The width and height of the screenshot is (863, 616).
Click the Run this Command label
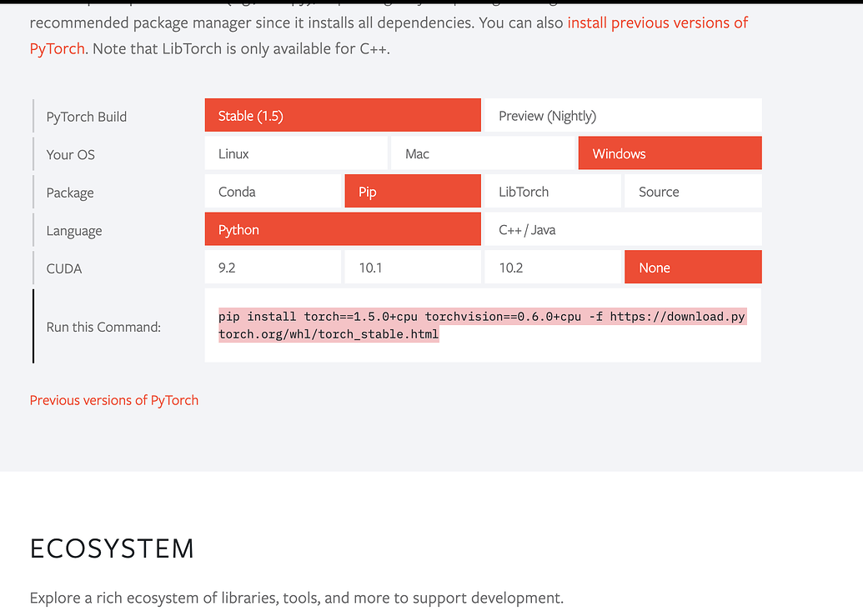click(103, 327)
